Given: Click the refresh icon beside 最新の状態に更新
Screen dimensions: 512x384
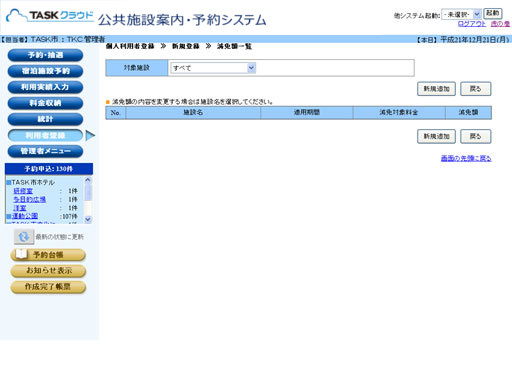Looking at the screenshot, I should (24, 237).
